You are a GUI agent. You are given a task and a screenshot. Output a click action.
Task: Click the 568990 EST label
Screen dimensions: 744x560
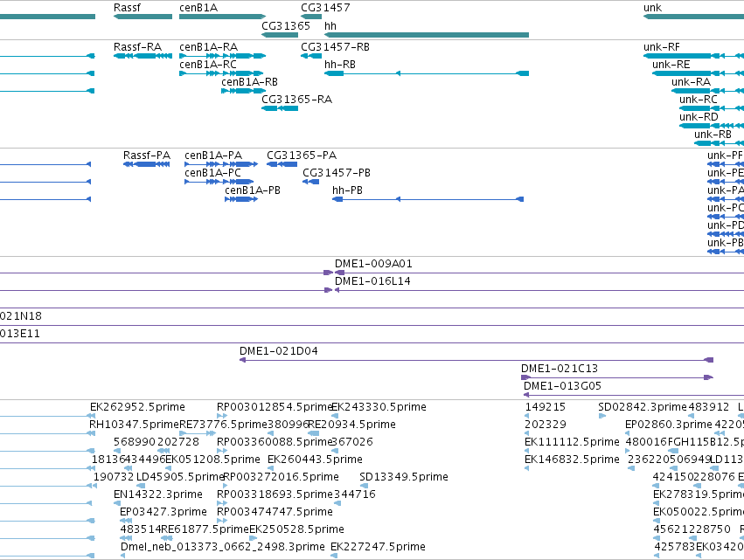click(135, 442)
